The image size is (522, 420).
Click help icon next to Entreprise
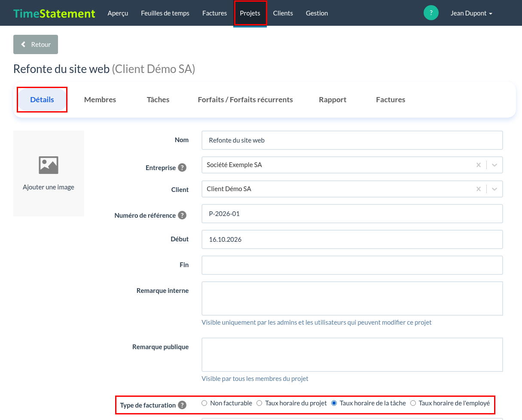182,167
